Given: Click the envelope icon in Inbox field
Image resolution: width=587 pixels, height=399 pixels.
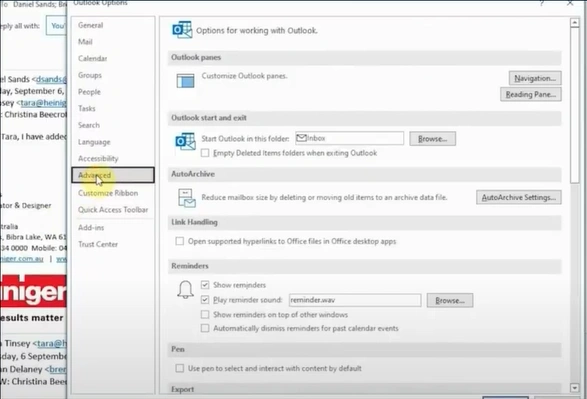Looking at the screenshot, I should point(301,138).
